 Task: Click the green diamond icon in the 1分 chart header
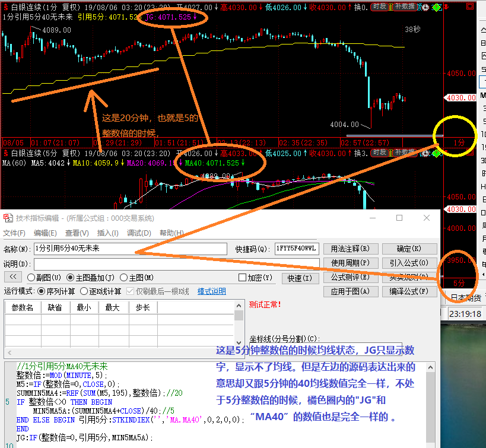[x=437, y=7]
